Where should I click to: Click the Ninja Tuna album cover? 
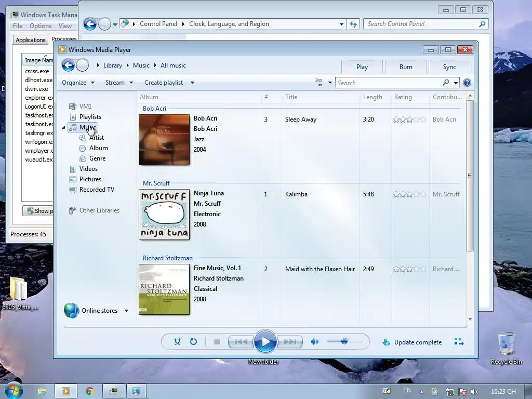[x=164, y=215]
